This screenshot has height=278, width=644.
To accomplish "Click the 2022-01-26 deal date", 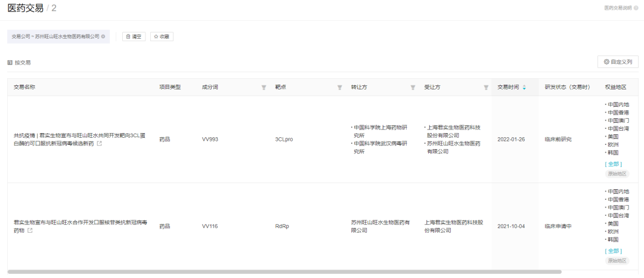I will [511, 140].
